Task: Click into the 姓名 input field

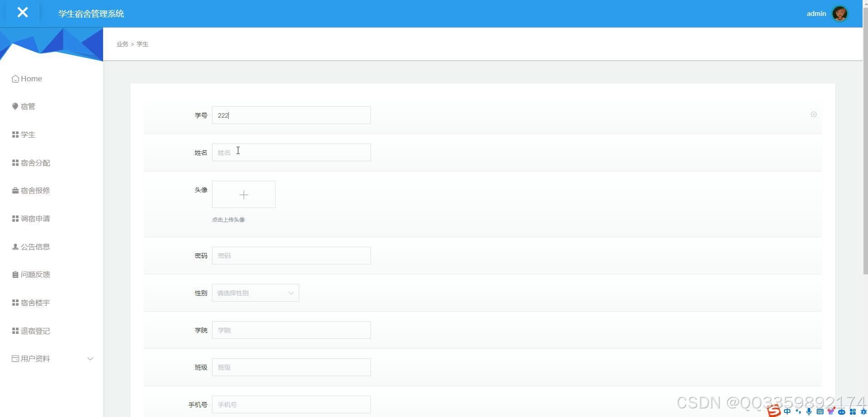Action: click(x=291, y=153)
